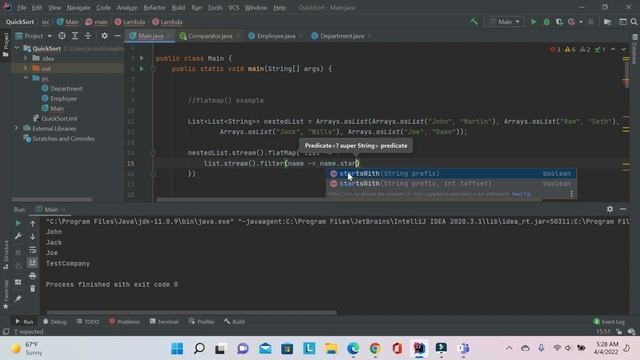
Task: Click the Build Project hammer icon
Action: 474,22
